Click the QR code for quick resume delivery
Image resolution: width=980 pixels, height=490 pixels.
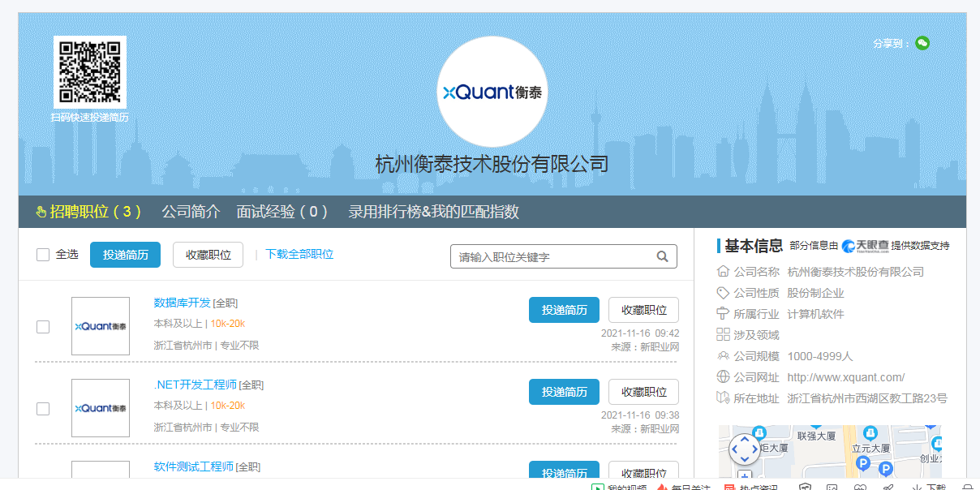90,71
